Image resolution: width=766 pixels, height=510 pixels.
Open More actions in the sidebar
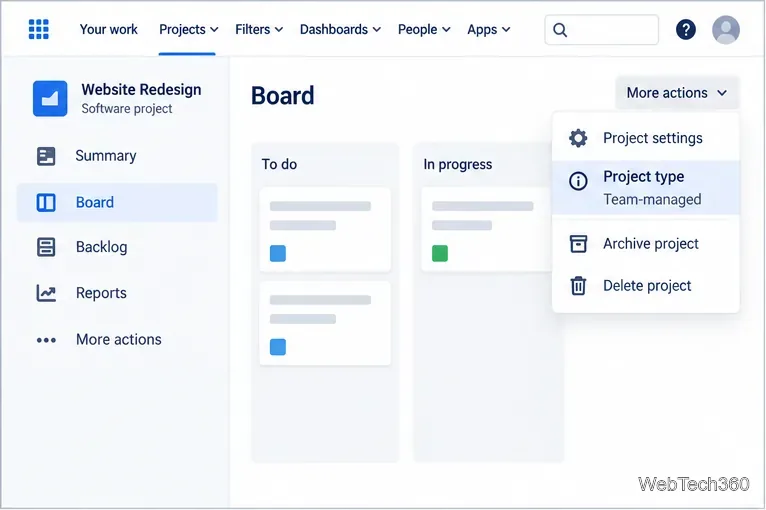point(117,340)
